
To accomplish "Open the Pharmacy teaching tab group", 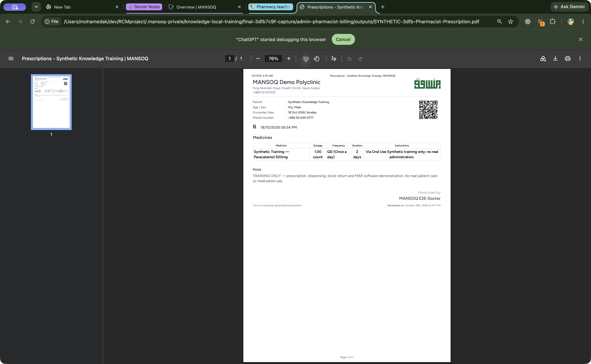I will pyautogui.click(x=271, y=7).
